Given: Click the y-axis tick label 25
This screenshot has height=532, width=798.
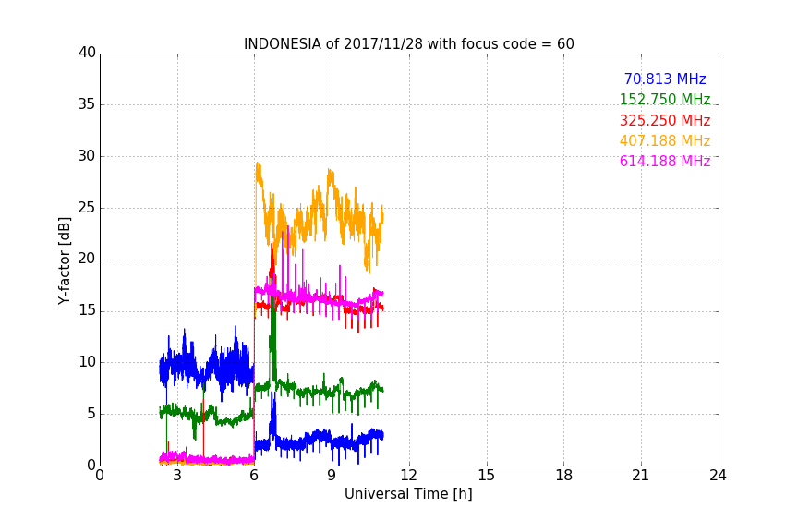Looking at the screenshot, I should 87,207.
